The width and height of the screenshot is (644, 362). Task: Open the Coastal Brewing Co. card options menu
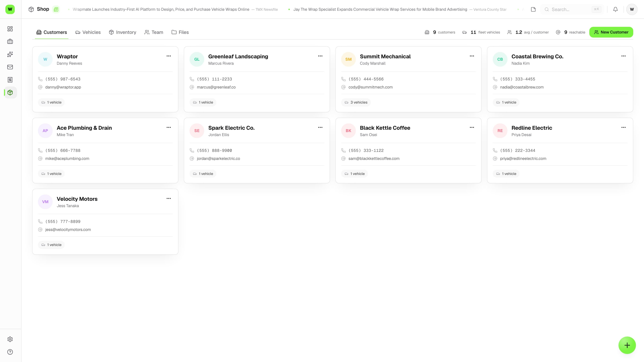click(x=624, y=56)
